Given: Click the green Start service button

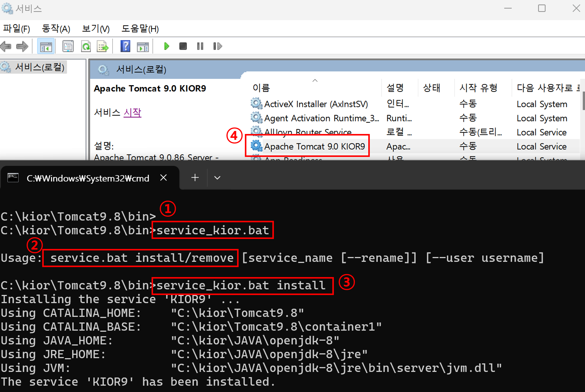Looking at the screenshot, I should (x=166, y=46).
